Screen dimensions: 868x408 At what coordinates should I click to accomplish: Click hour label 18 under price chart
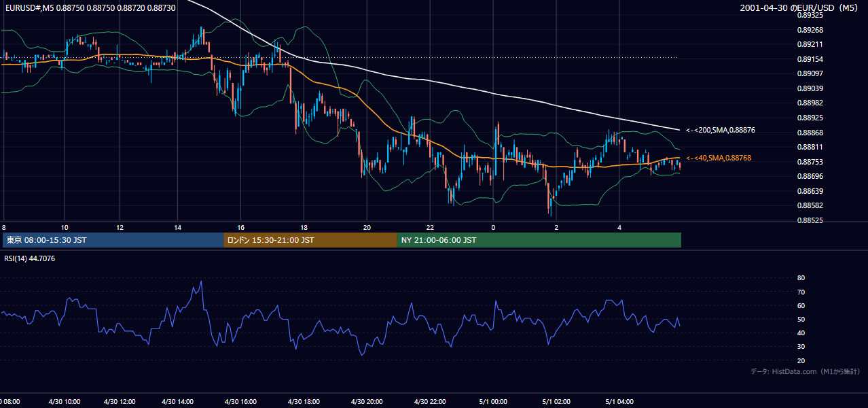point(304,227)
